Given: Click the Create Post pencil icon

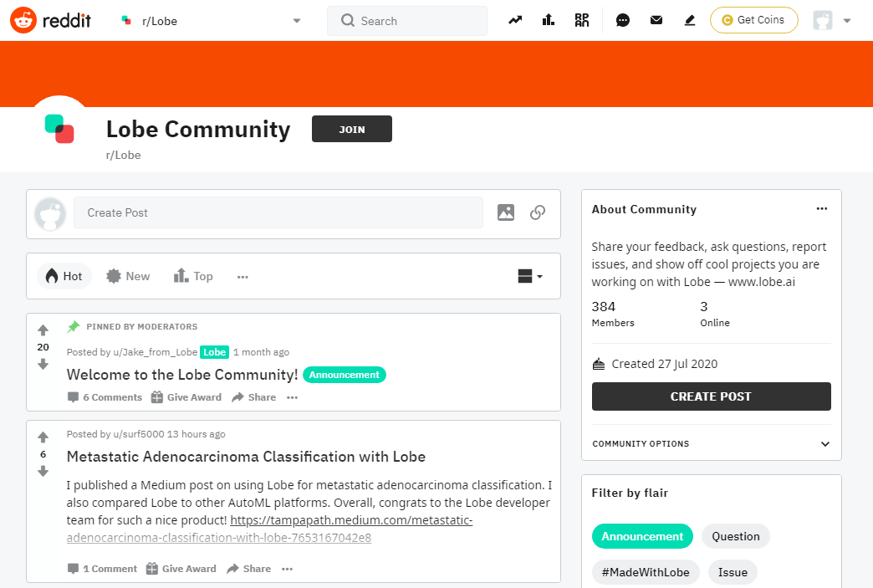Looking at the screenshot, I should (x=689, y=19).
